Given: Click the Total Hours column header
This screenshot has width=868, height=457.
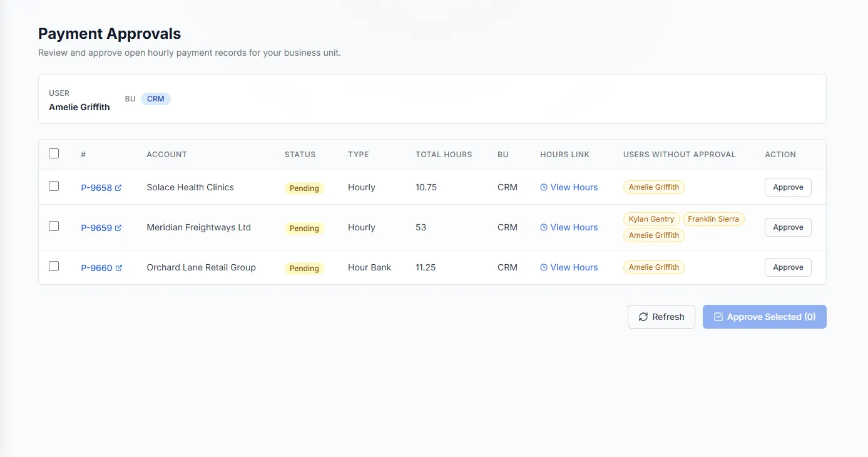Looking at the screenshot, I should pyautogui.click(x=444, y=155).
